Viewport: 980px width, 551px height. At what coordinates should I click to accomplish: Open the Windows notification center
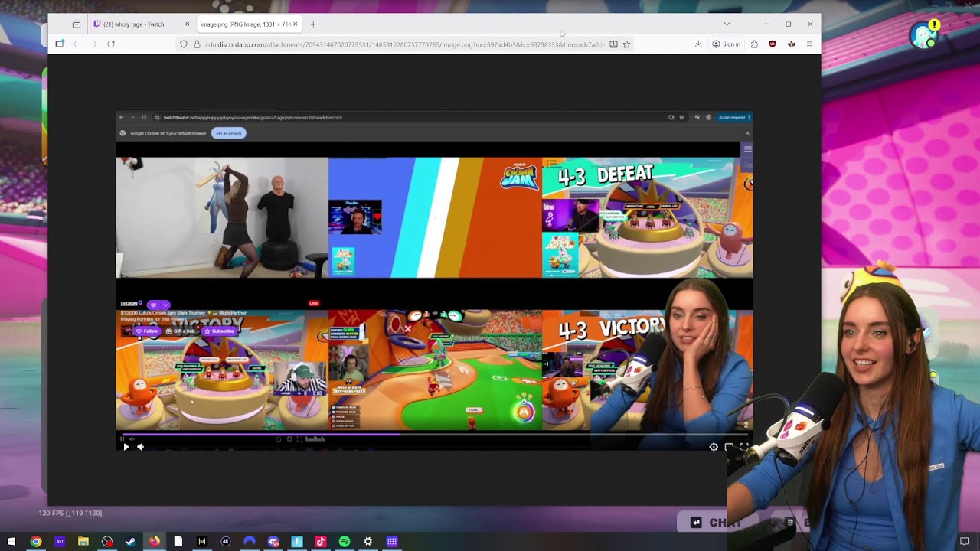(965, 542)
